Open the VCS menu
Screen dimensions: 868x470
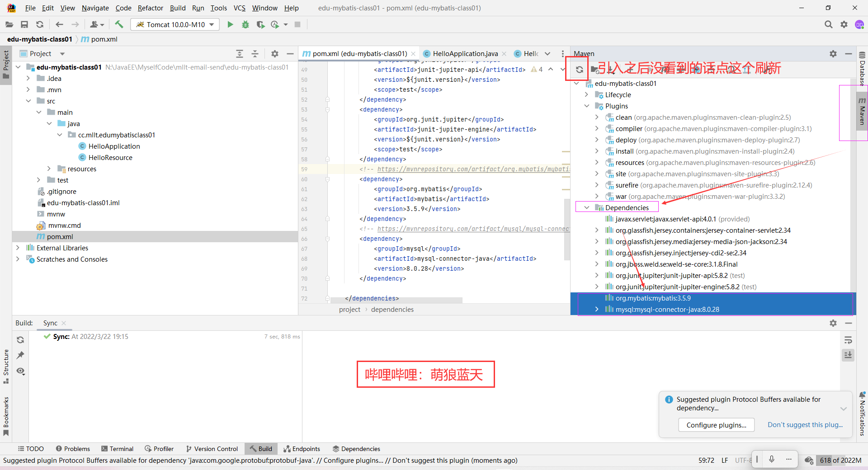(x=240, y=8)
